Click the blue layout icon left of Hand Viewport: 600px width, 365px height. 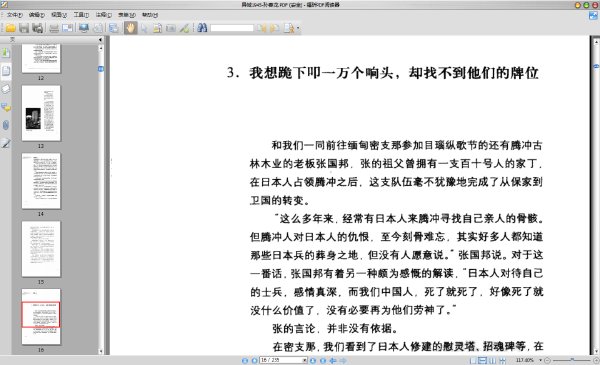(113, 28)
